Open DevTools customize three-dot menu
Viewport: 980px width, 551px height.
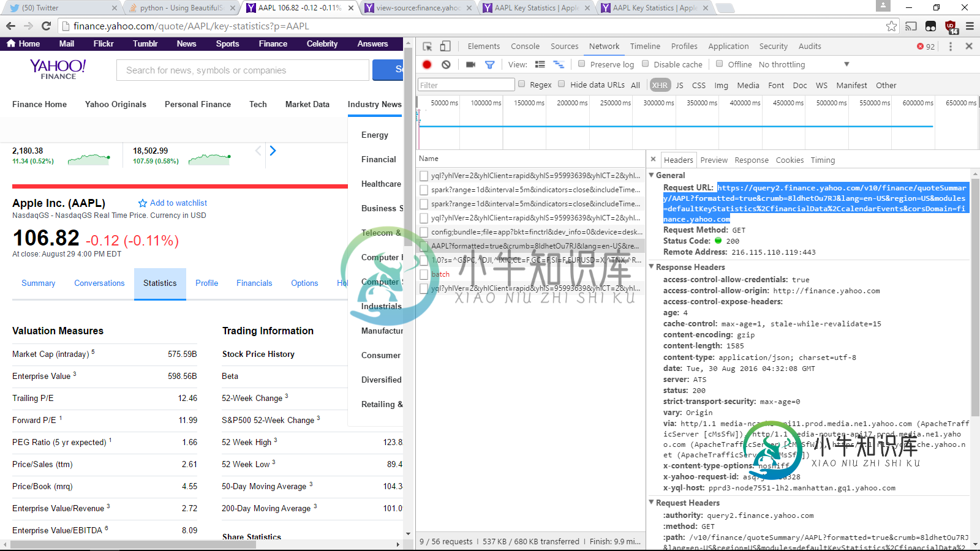point(951,46)
